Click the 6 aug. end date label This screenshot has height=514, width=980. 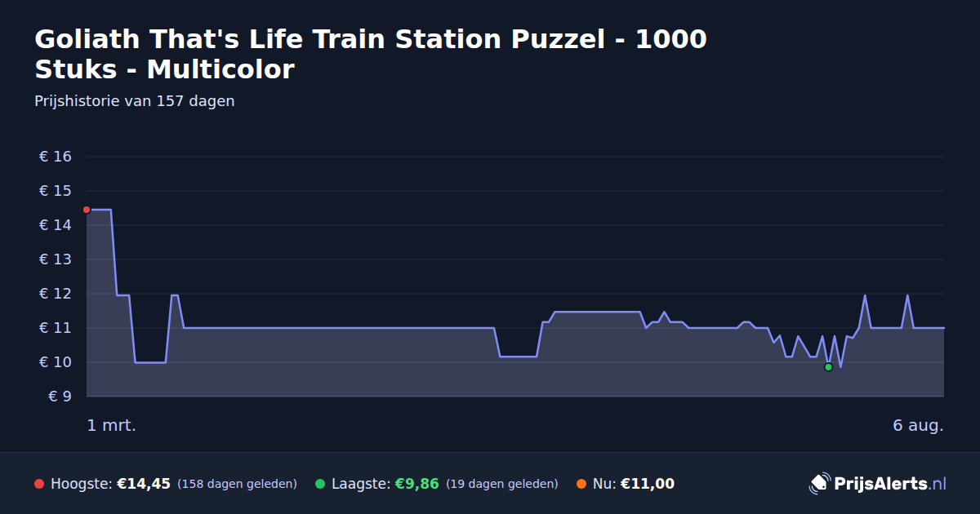tap(918, 425)
